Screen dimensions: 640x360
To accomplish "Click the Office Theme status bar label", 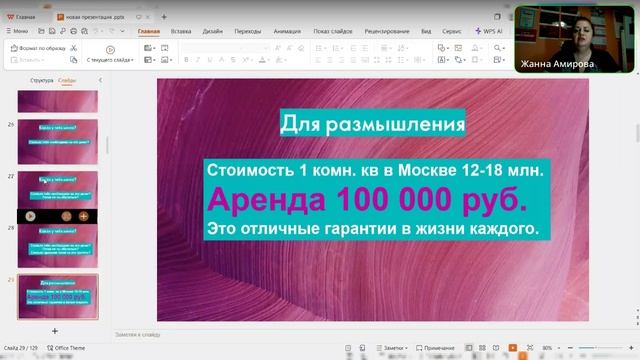I will coord(66,348).
